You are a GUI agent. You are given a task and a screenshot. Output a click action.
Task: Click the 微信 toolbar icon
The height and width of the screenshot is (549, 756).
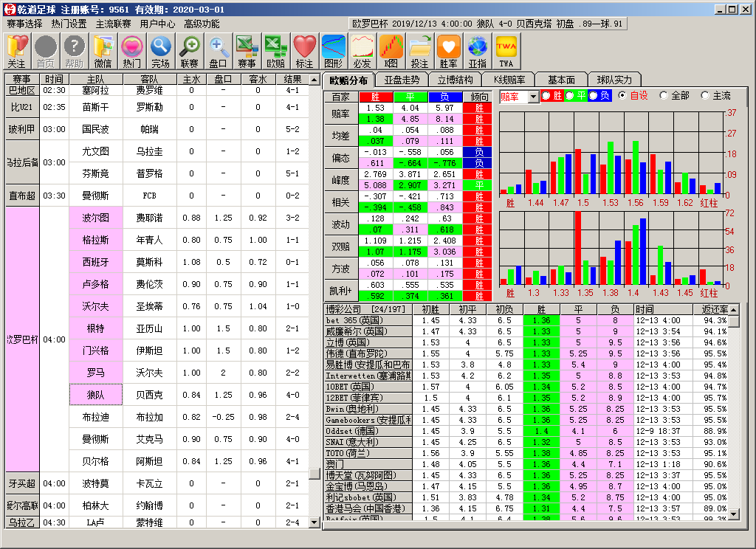pyautogui.click(x=103, y=52)
